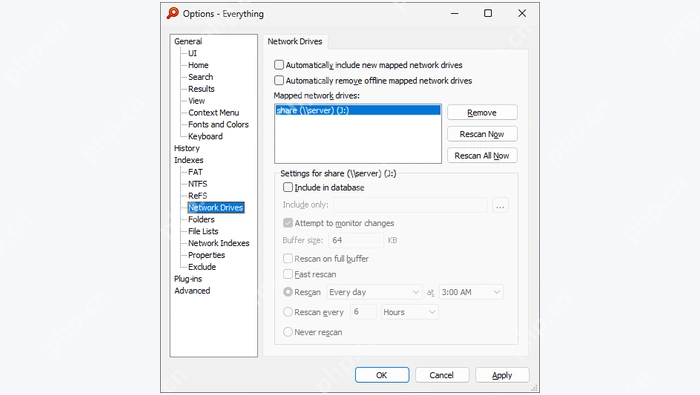700x395 pixels.
Task: Click the Remove button
Action: 482,112
